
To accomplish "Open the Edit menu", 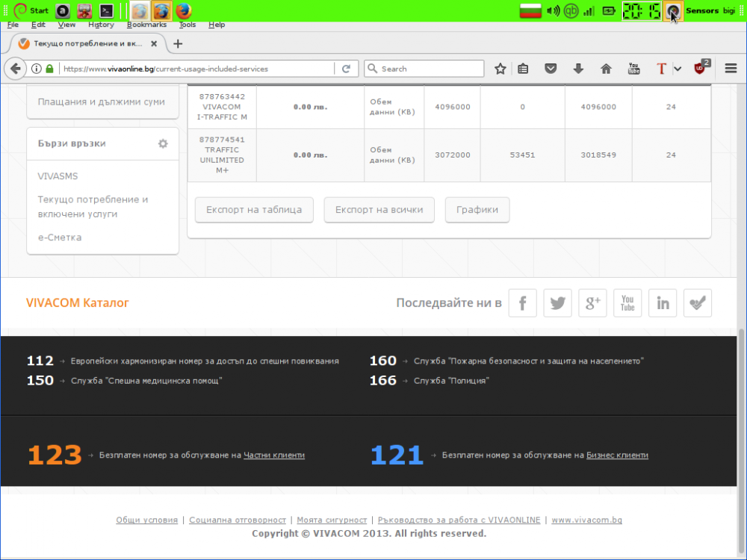I will click(38, 25).
